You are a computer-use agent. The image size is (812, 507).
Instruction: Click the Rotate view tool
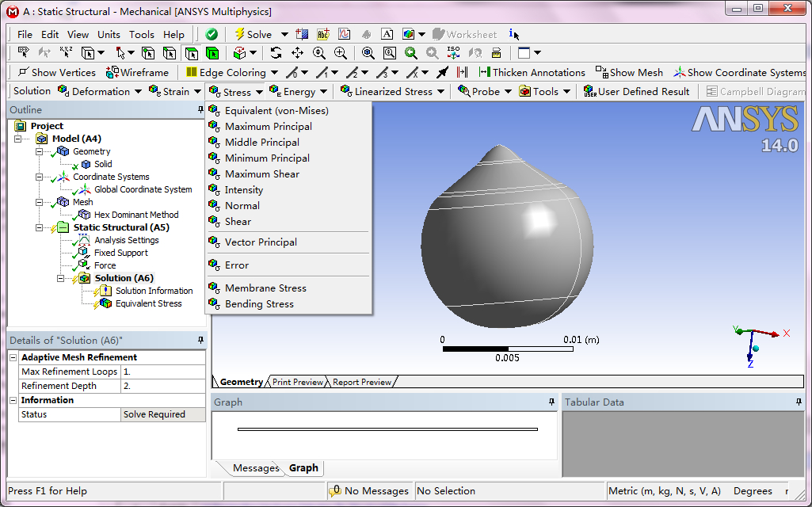tap(276, 53)
